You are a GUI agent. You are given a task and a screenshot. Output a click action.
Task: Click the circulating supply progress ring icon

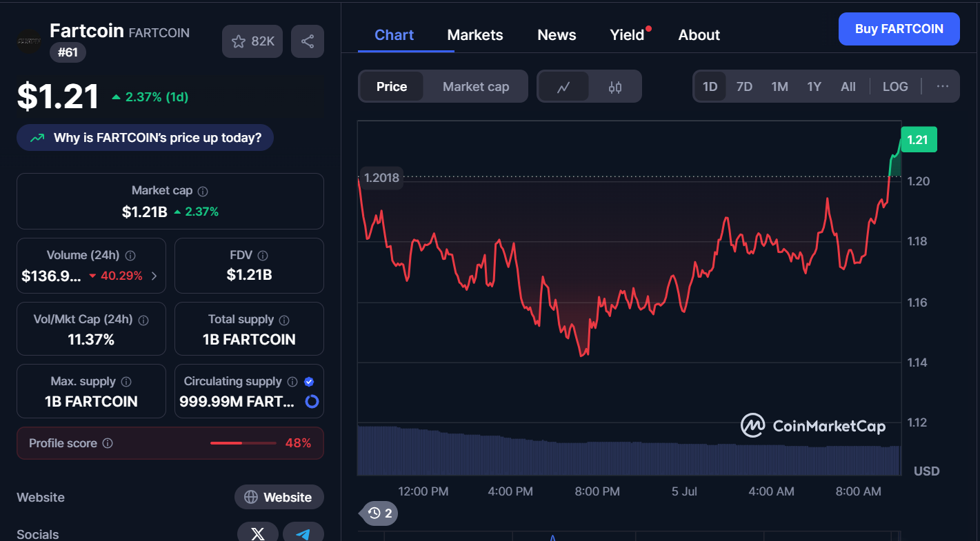(x=312, y=401)
